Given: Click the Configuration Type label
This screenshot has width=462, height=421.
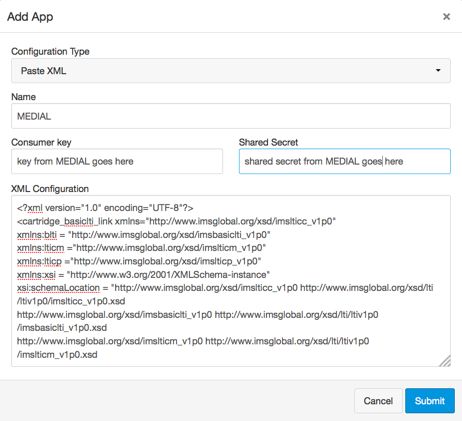Looking at the screenshot, I should click(50, 52).
